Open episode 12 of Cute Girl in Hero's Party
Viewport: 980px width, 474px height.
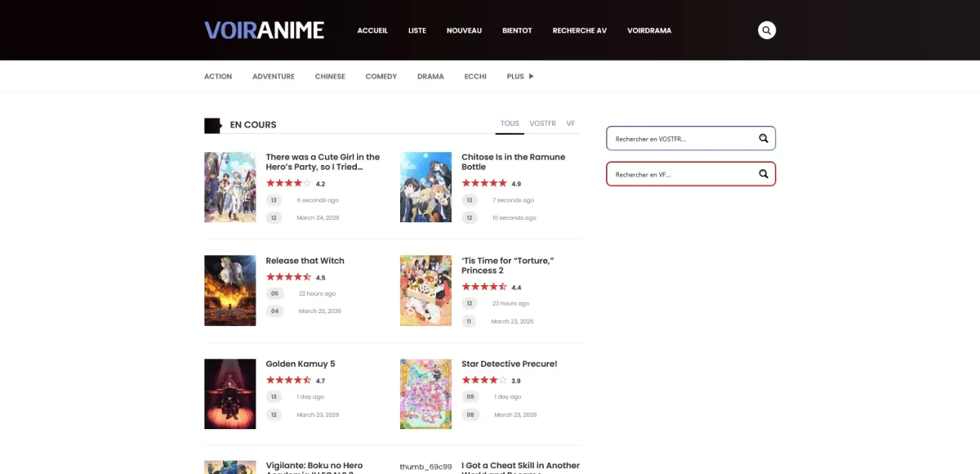[274, 218]
